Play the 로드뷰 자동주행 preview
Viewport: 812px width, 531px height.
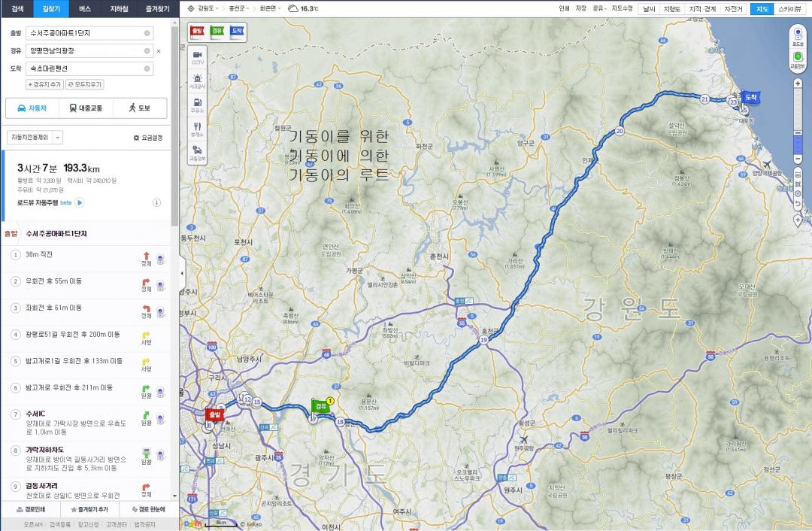tap(80, 202)
